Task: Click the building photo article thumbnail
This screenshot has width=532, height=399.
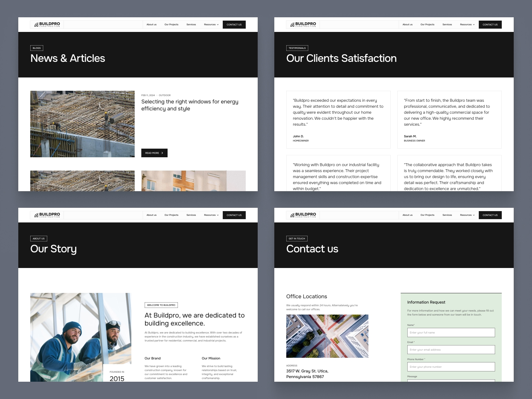Action: (x=194, y=181)
